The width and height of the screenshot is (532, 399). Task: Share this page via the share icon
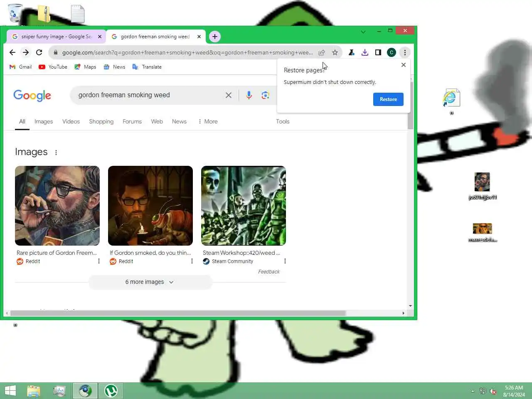322,52
